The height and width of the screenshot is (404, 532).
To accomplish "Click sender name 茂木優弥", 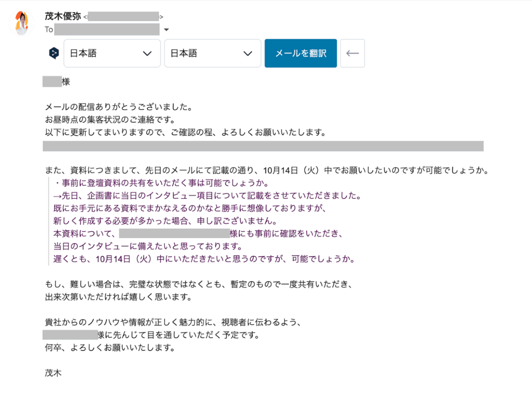I will (x=63, y=16).
